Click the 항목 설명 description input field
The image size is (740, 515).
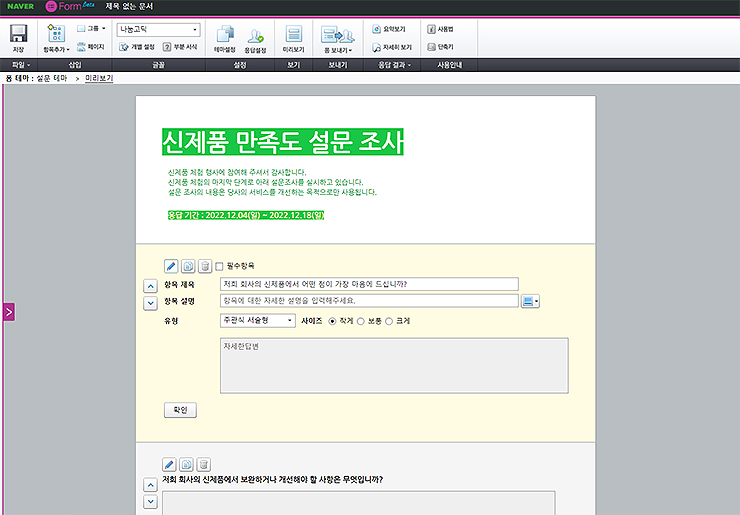coord(369,301)
